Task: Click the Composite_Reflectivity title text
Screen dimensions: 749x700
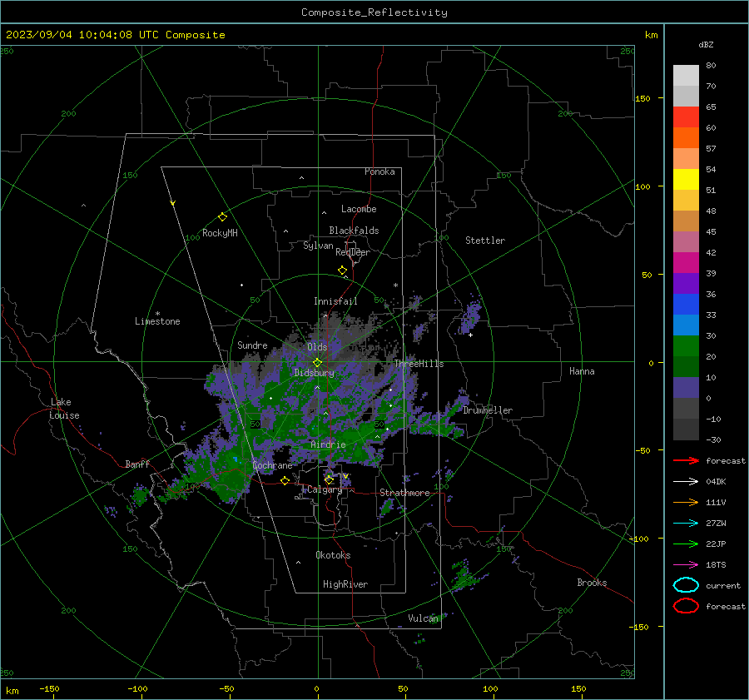Action: point(374,12)
